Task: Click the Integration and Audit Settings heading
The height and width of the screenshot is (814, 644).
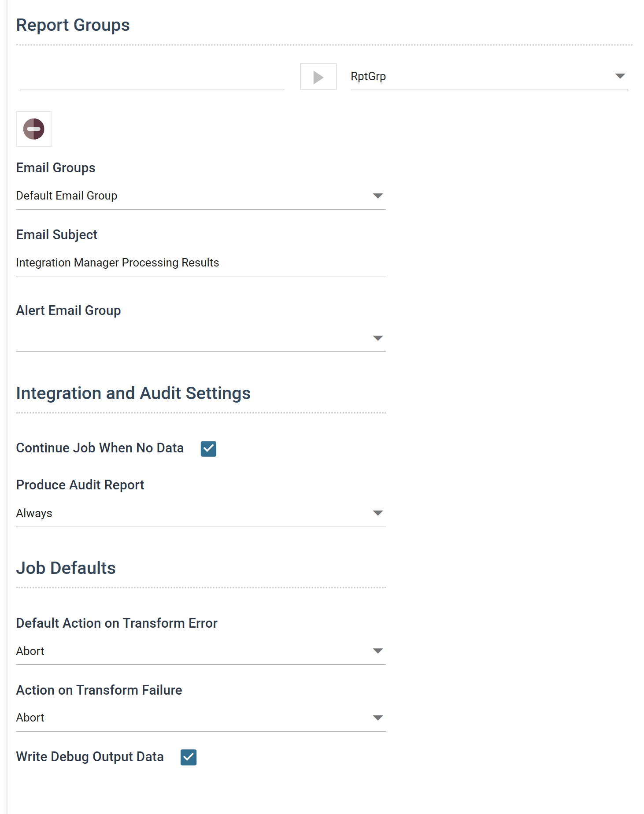Action: click(x=133, y=393)
